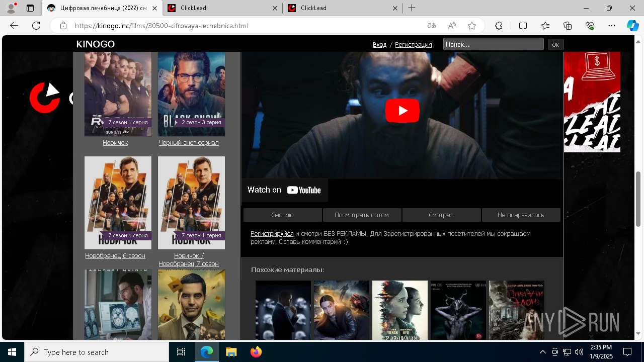Screen dimensions: 644x362
Task: Open browser profile icon
Action: 11,8
